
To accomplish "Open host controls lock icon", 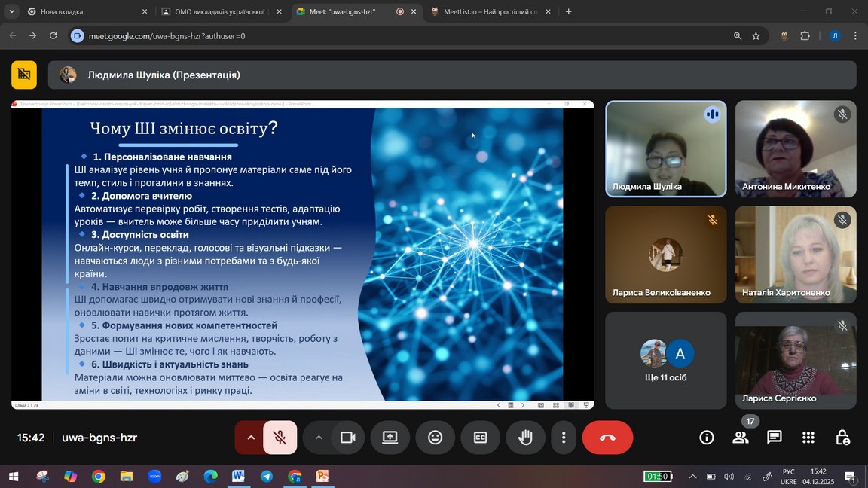I will 842,438.
